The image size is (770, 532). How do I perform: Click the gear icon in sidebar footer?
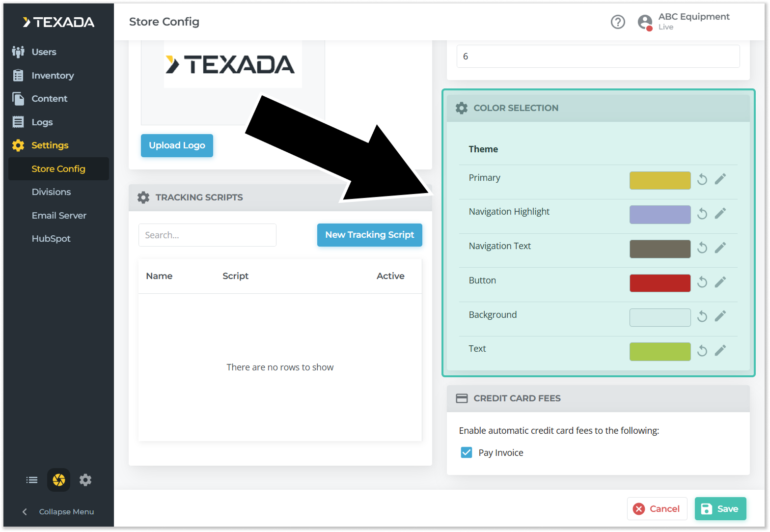(x=85, y=480)
